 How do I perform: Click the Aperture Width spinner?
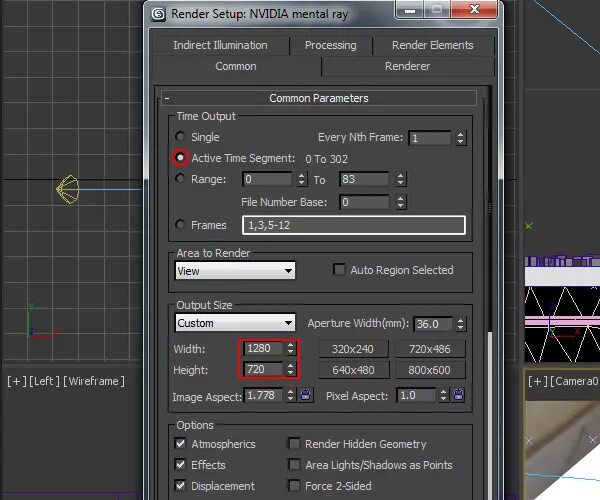click(461, 324)
